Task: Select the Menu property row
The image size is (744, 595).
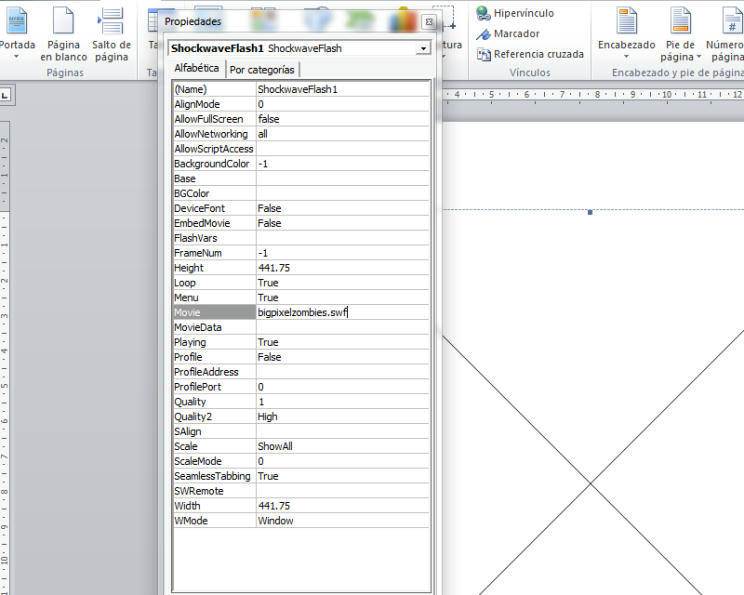Action: coord(301,298)
